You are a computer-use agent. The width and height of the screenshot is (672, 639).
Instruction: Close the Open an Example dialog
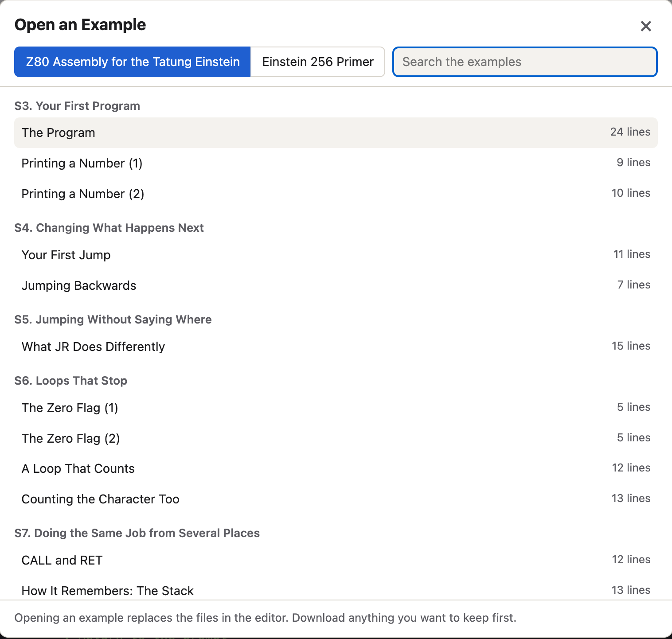pyautogui.click(x=646, y=26)
